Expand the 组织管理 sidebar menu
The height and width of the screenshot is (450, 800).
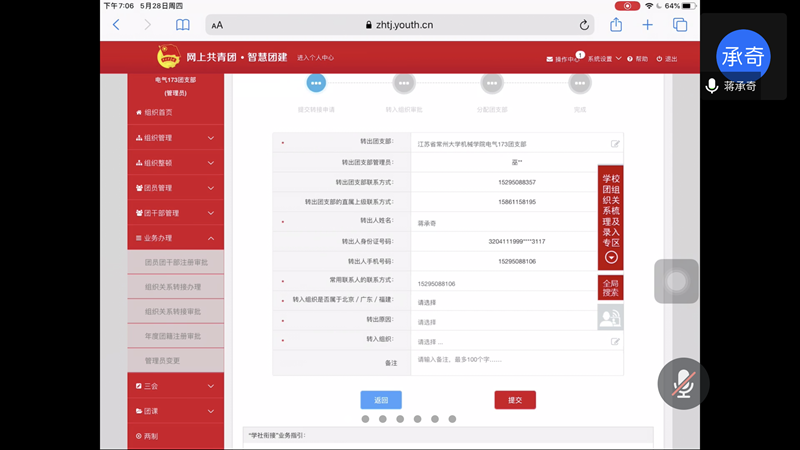pyautogui.click(x=176, y=138)
